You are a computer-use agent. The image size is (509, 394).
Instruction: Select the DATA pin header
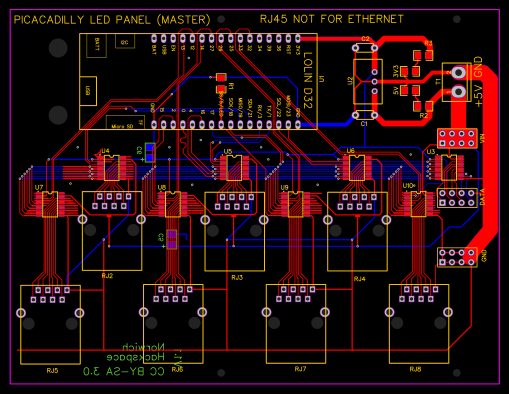[x=457, y=198]
